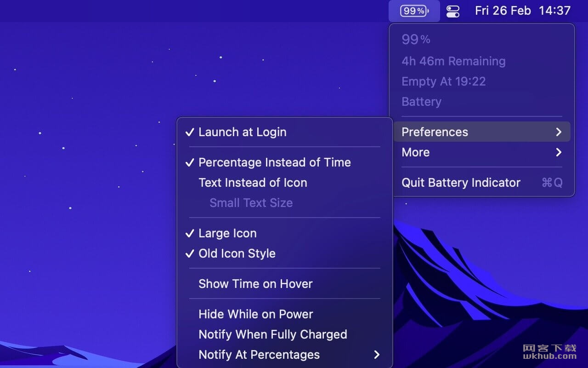Enable Show Time on Hover
The width and height of the screenshot is (588, 368).
(284, 284)
